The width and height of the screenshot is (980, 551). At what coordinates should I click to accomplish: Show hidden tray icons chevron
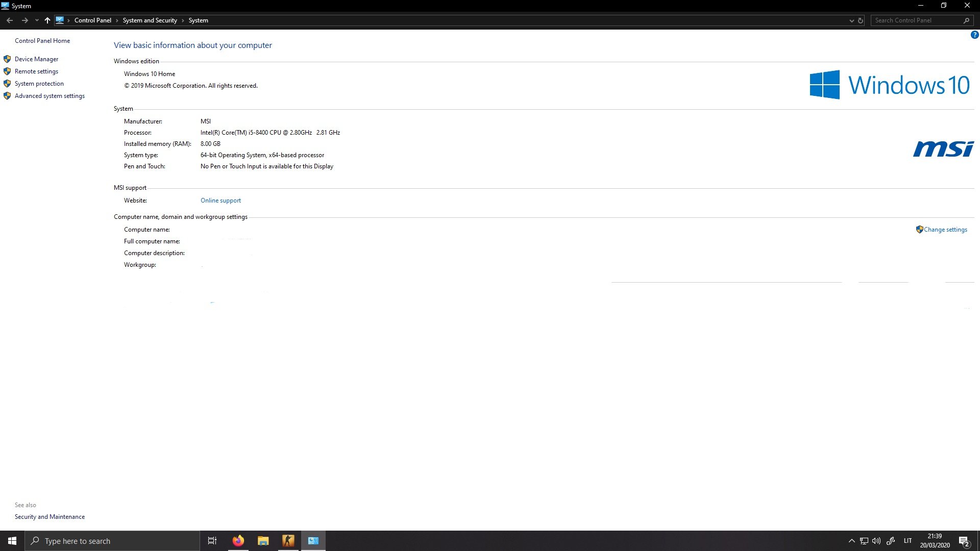[x=851, y=541]
